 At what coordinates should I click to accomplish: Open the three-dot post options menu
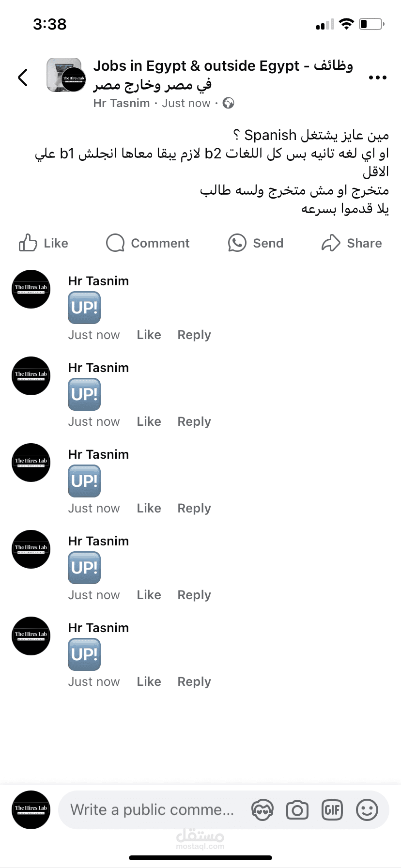(x=377, y=77)
